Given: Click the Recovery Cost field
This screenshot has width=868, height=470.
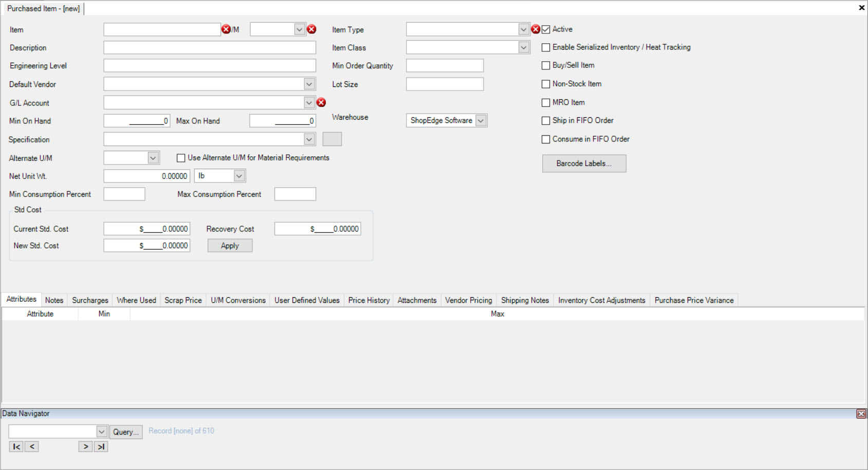Looking at the screenshot, I should pyautogui.click(x=318, y=229).
